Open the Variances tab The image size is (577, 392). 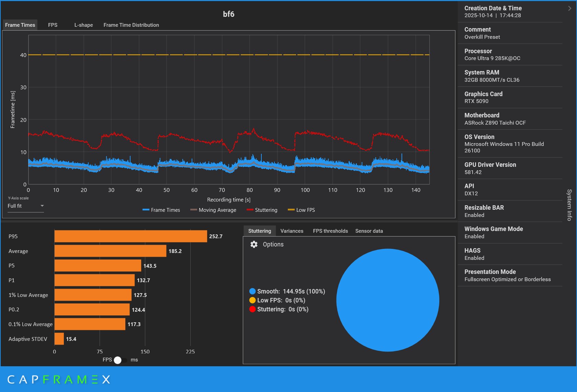click(x=292, y=231)
